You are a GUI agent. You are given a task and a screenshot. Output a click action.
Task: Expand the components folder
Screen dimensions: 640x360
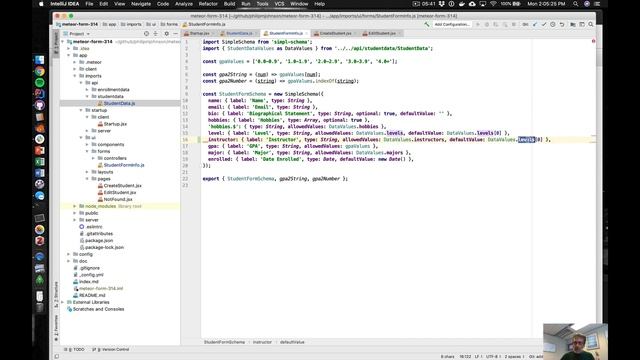87,144
